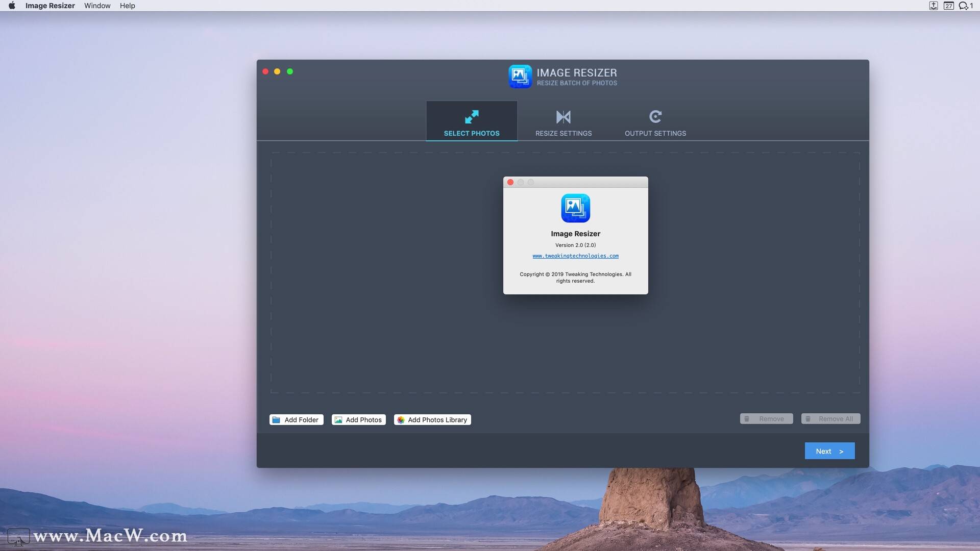Open the Apple menu
Image resolution: width=980 pixels, height=551 pixels.
pos(12,6)
